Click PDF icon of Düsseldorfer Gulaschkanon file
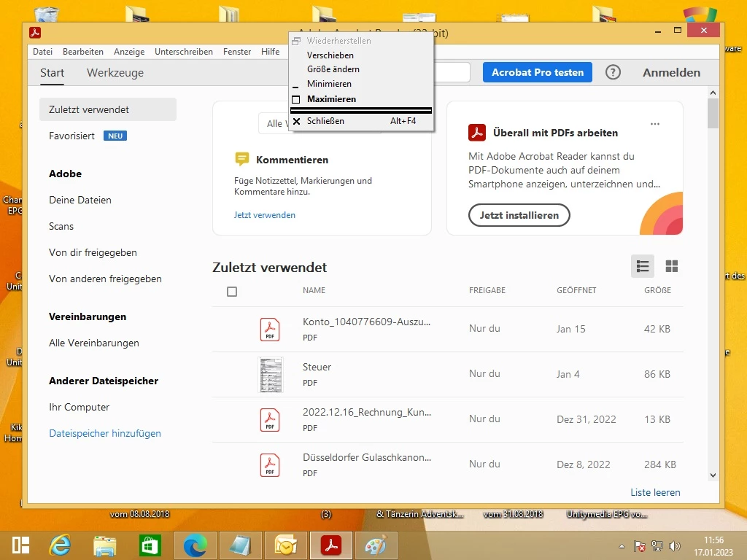Image resolution: width=747 pixels, height=560 pixels. pyautogui.click(x=270, y=465)
